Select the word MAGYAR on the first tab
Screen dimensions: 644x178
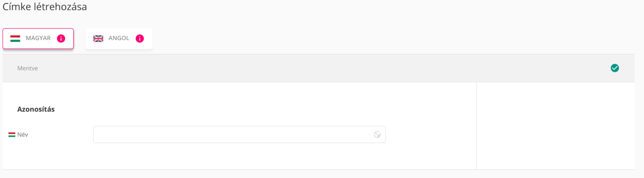click(x=38, y=38)
